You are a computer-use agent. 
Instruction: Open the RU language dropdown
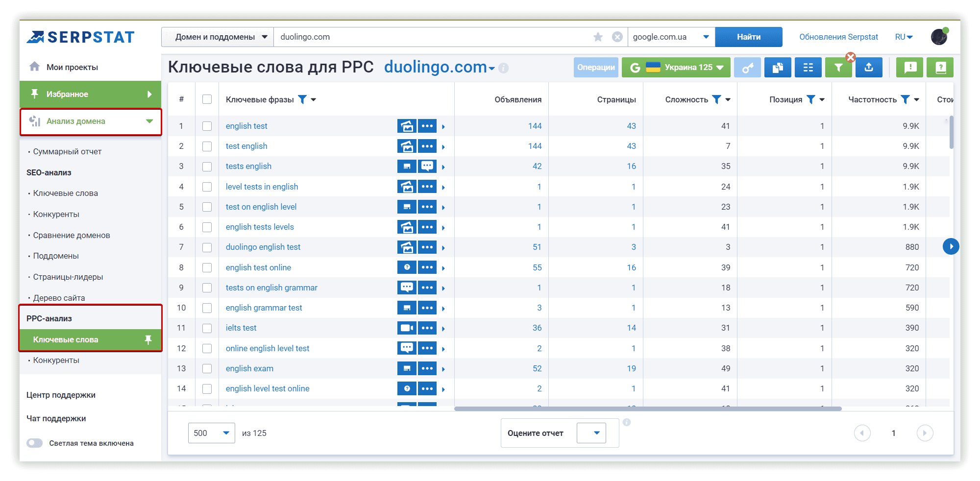(904, 37)
